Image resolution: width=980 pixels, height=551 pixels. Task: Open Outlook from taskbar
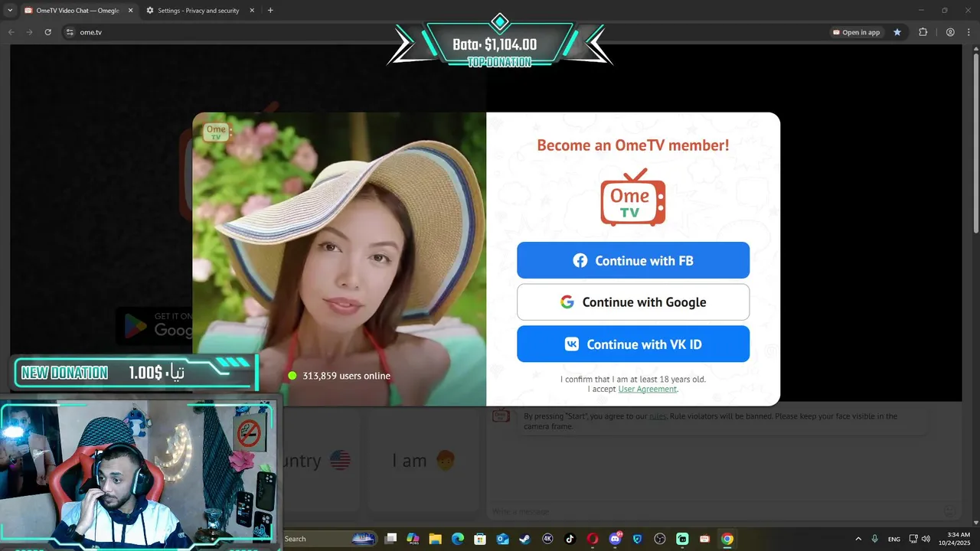coord(502,539)
